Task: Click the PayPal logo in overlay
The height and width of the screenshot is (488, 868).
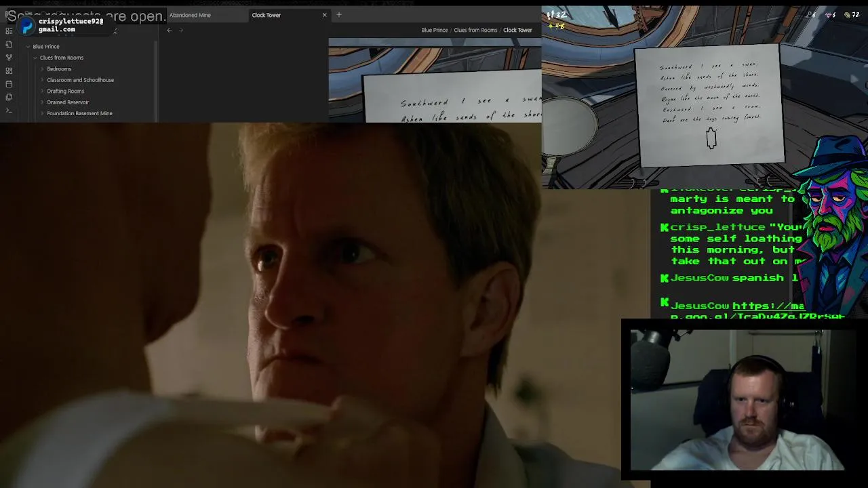Action: click(26, 26)
